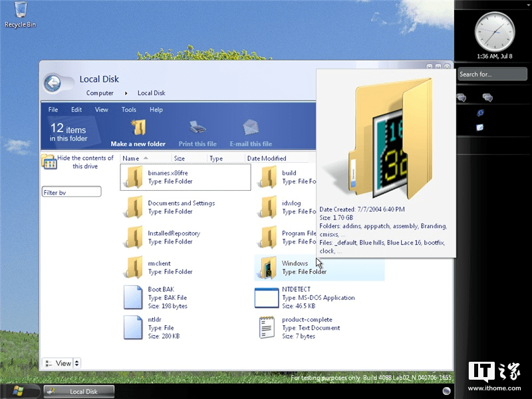This screenshot has width=532, height=399.
Task: Click the stepper arrows beside View
Action: (x=76, y=363)
